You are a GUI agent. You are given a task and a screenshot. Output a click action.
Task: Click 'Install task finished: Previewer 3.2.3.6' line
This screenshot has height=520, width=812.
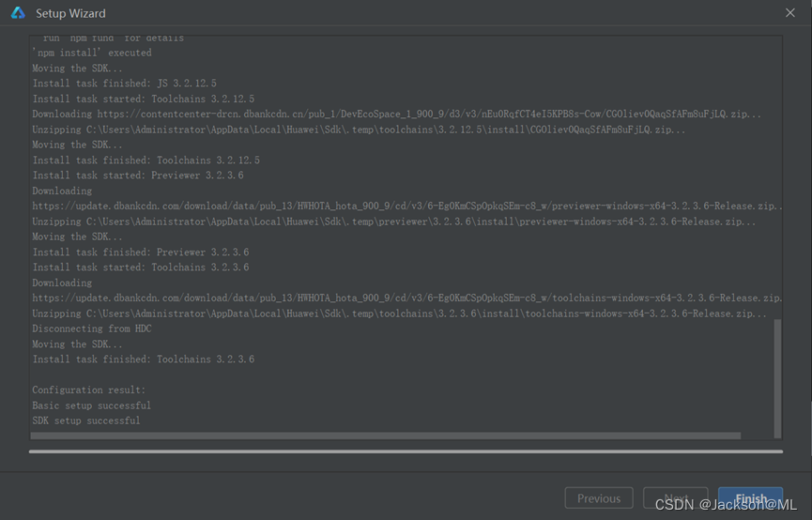pyautogui.click(x=141, y=252)
